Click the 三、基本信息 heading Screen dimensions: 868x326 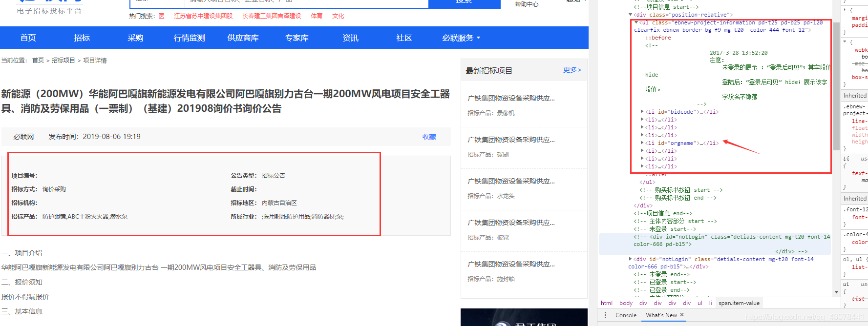click(x=21, y=311)
